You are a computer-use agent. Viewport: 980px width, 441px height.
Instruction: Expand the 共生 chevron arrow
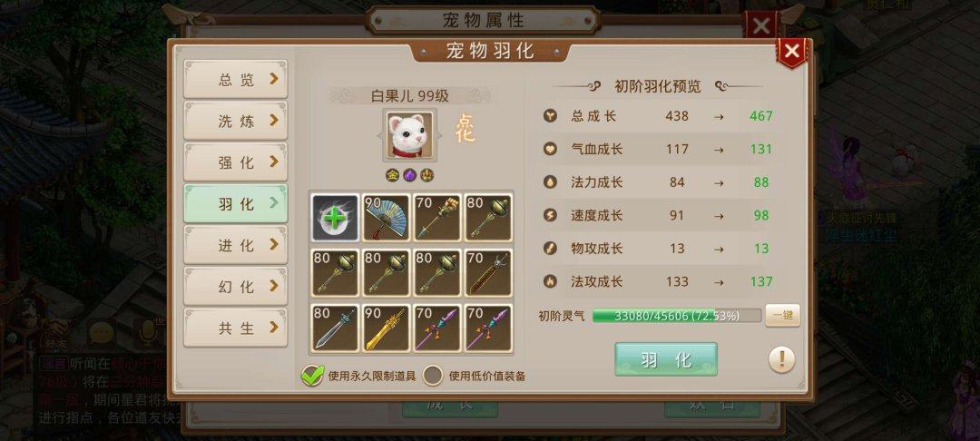coord(273,328)
